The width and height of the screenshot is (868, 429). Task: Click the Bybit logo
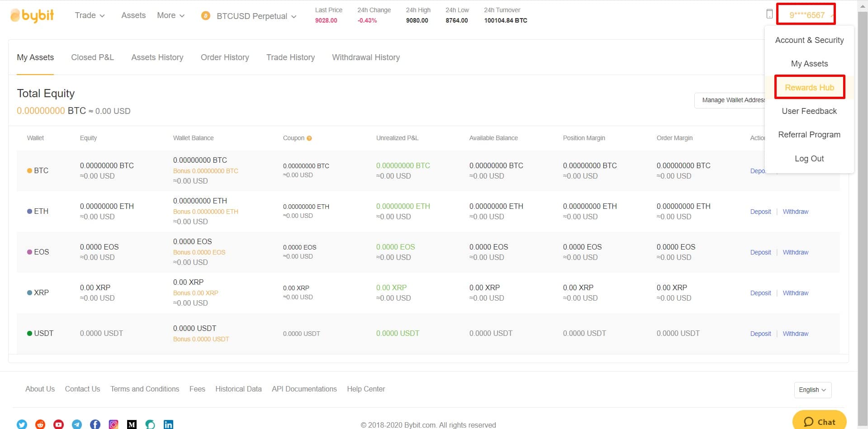[x=32, y=15]
